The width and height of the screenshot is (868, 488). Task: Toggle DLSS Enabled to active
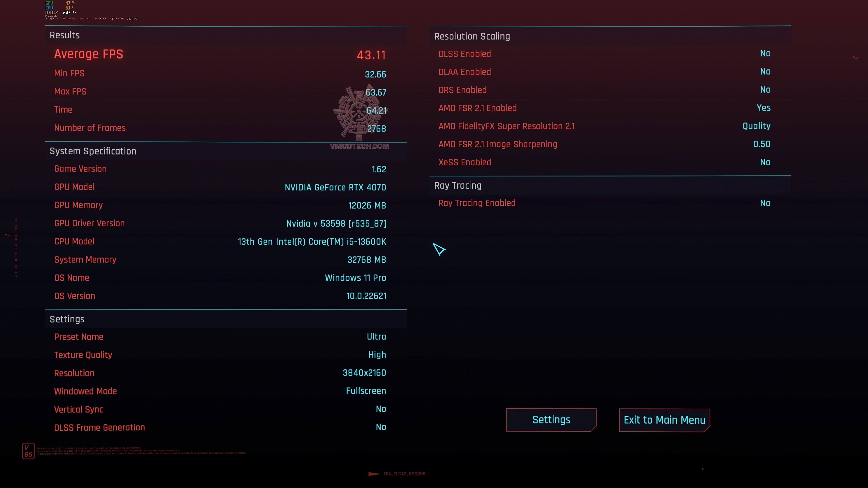coord(765,54)
